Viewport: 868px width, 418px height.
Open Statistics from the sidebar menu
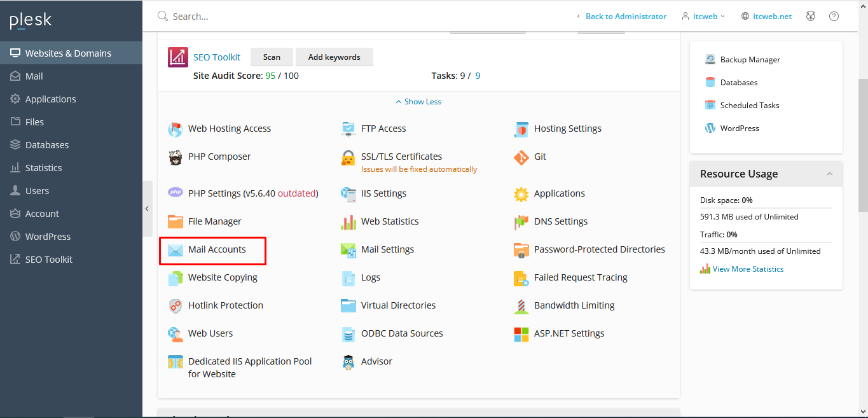pos(43,168)
